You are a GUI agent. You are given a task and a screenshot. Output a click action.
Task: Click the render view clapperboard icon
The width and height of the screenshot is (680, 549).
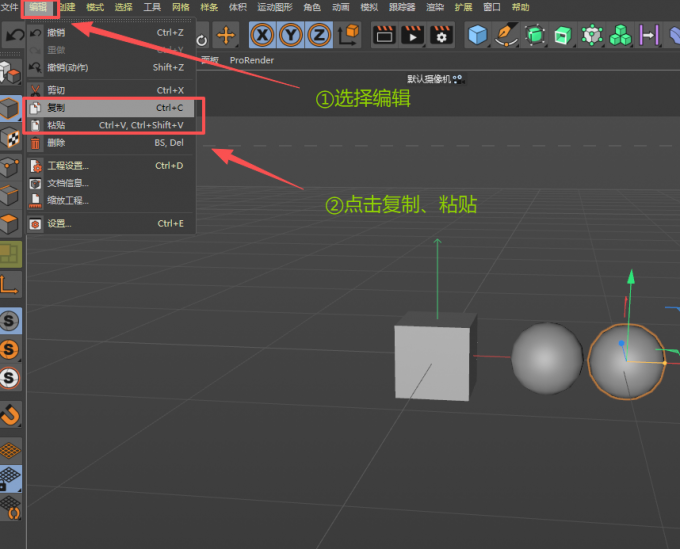(x=384, y=36)
